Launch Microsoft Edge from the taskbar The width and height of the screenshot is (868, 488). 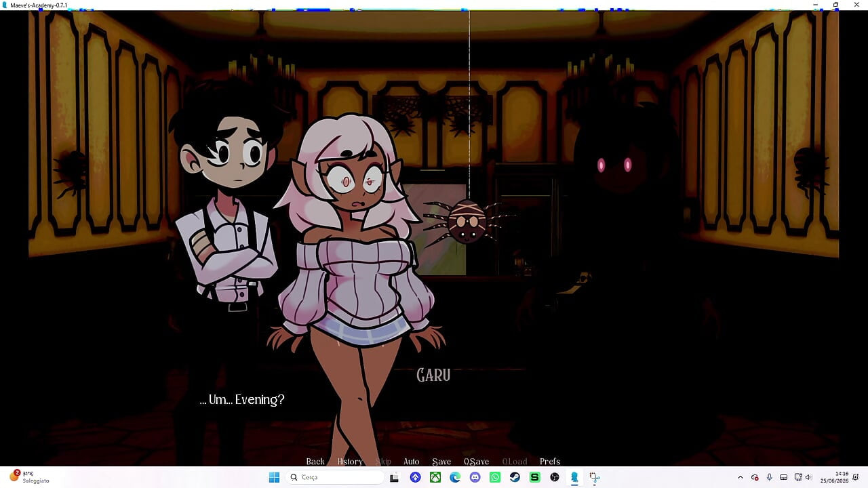455,477
